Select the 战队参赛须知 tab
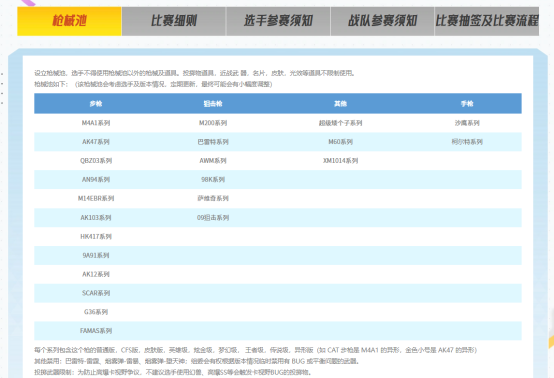 (382, 21)
